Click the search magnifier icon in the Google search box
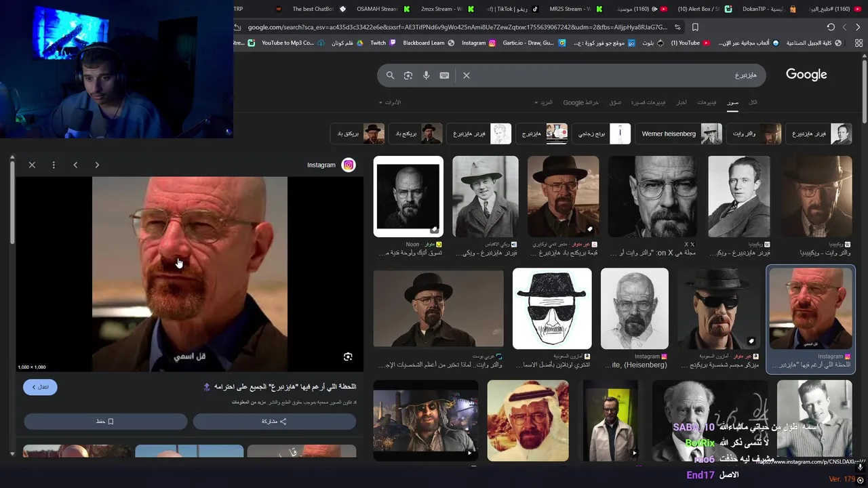The height and width of the screenshot is (488, 868). [390, 75]
